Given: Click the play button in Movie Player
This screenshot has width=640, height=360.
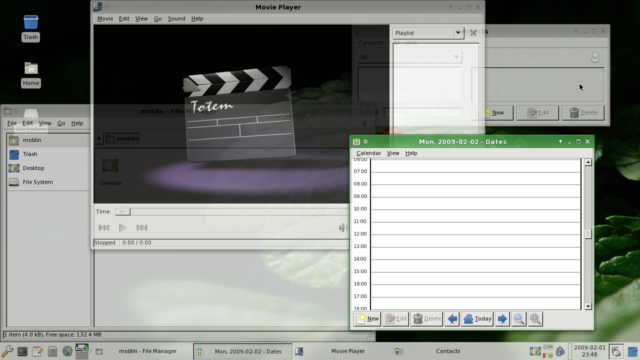Looking at the screenshot, I should pyautogui.click(x=122, y=228).
